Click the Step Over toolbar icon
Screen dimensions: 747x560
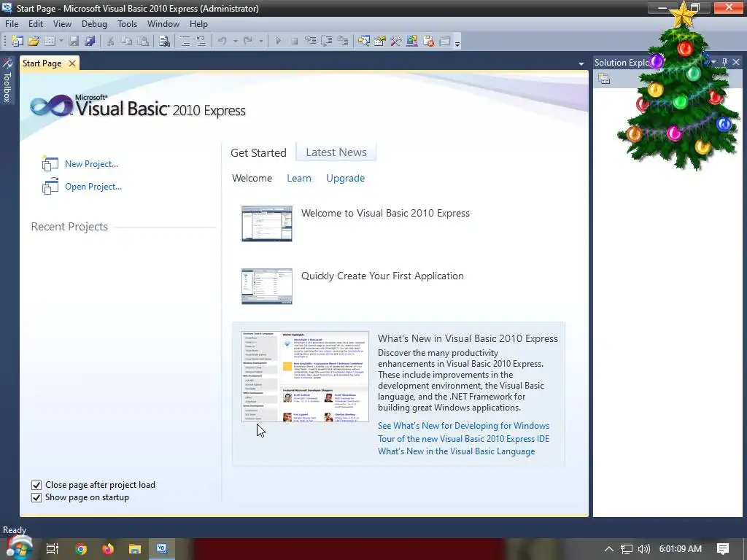click(x=326, y=42)
